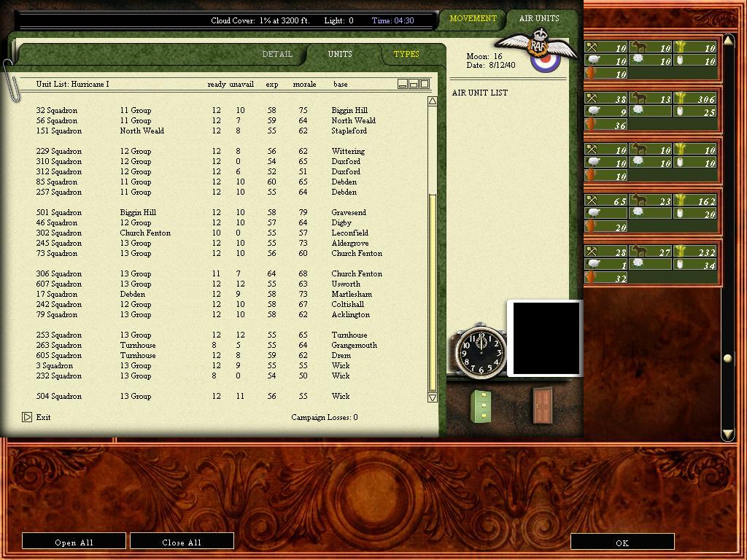Click the RAF winged badge emblem
The image size is (747, 560).
[537, 49]
